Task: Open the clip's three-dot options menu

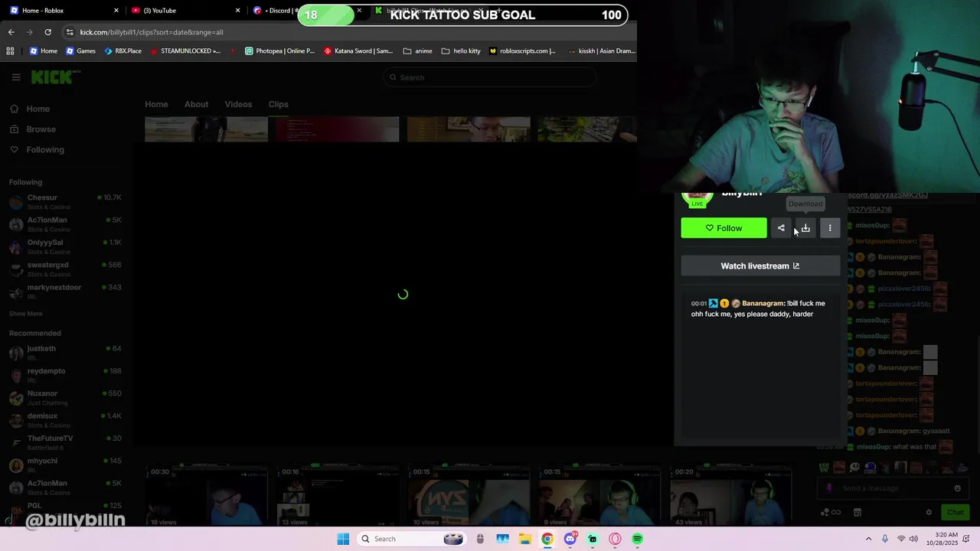Action: tap(830, 228)
